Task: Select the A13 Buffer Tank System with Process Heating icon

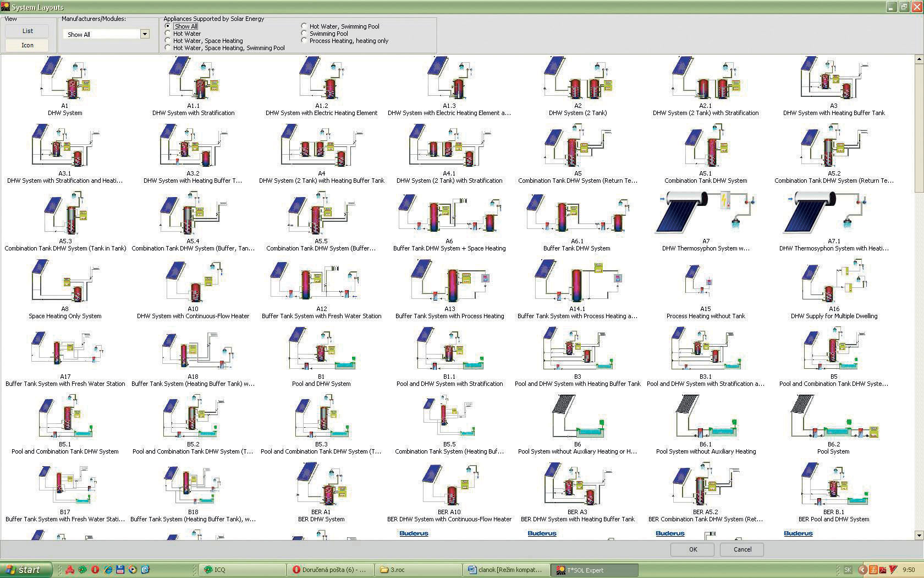Action: click(x=449, y=282)
